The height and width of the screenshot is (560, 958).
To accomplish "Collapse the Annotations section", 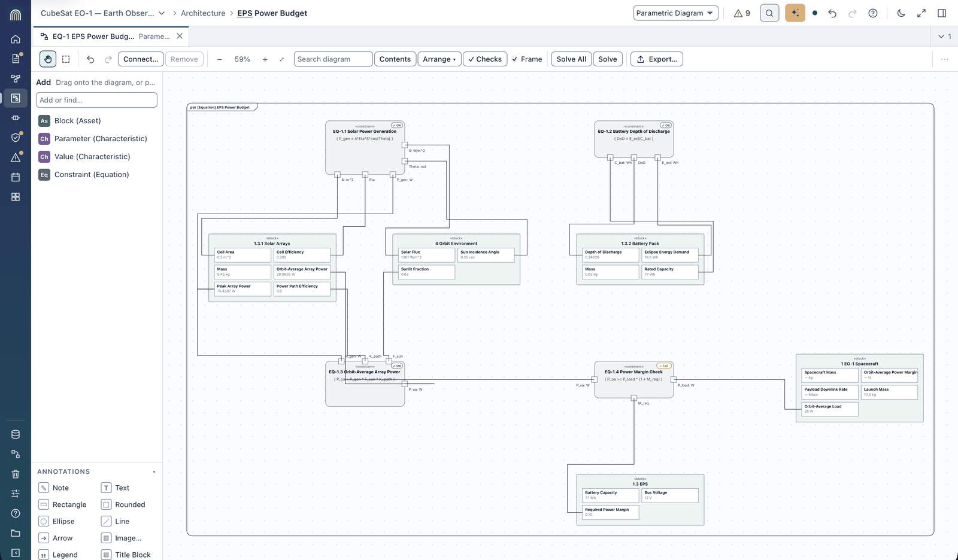I will (154, 472).
